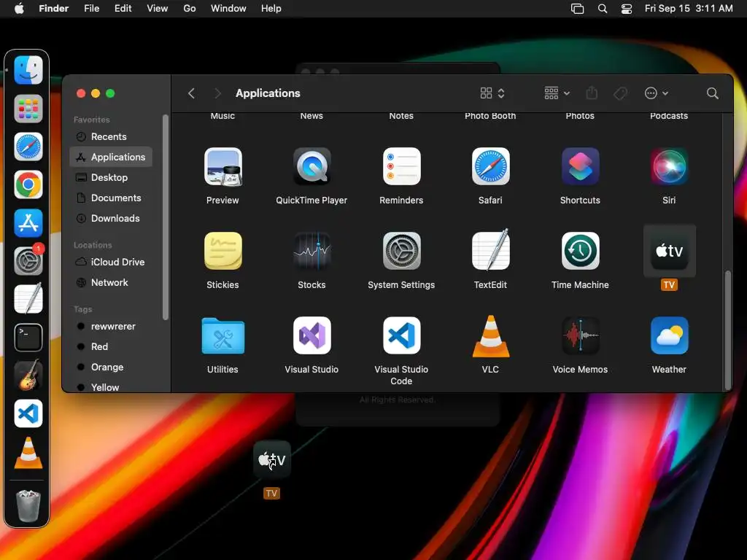Open Terminal from the Dock
Image resolution: width=747 pixels, height=560 pixels.
[x=28, y=337]
